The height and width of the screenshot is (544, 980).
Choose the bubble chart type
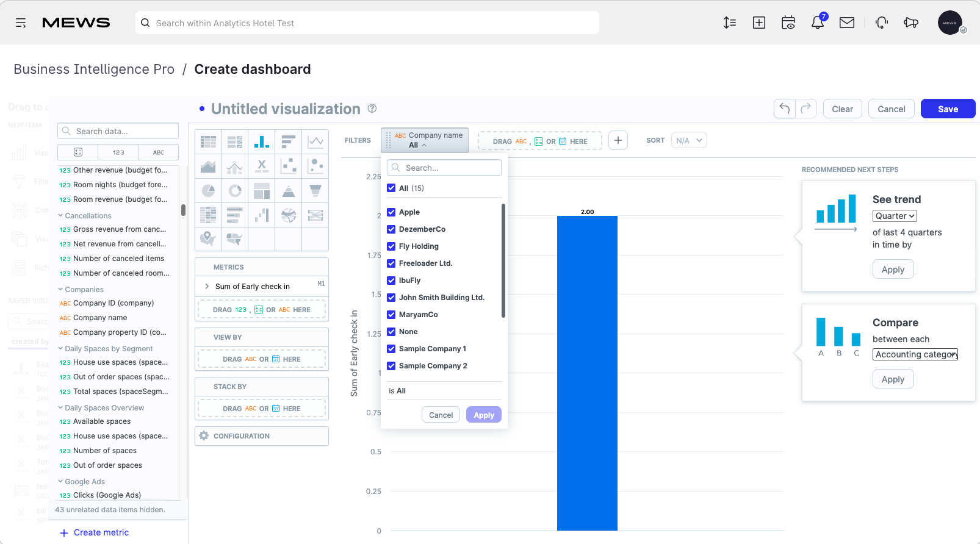point(315,166)
